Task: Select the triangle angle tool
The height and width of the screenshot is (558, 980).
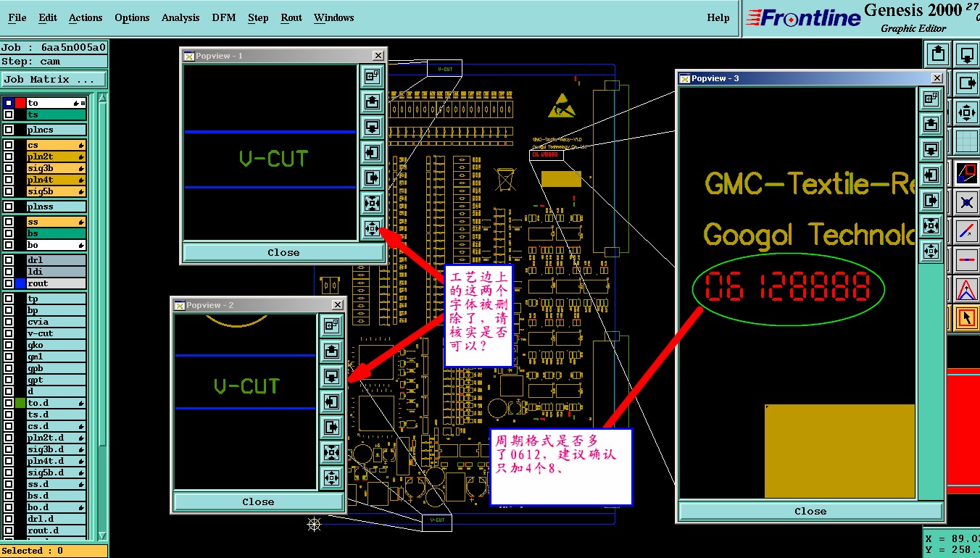Action: click(967, 288)
